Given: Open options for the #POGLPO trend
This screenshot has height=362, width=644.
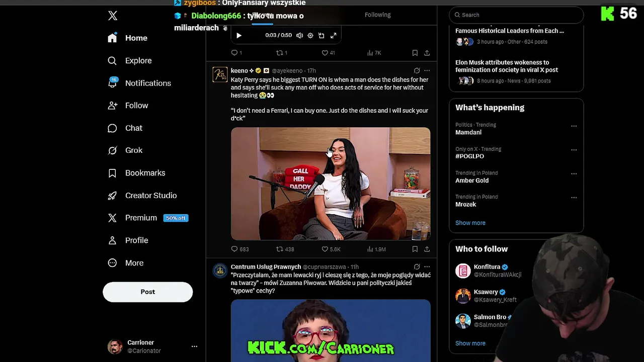Looking at the screenshot, I should [x=574, y=150].
